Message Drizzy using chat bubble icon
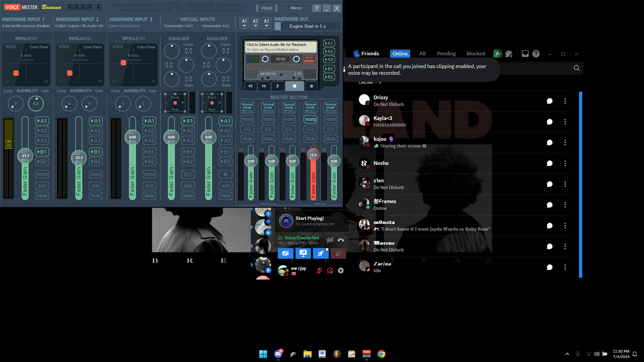The width and height of the screenshot is (644, 362). (549, 101)
